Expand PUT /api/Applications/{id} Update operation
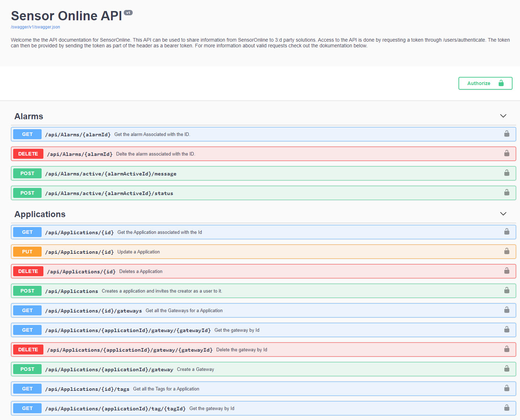Image resolution: width=520 pixels, height=420 pixels. point(263,252)
